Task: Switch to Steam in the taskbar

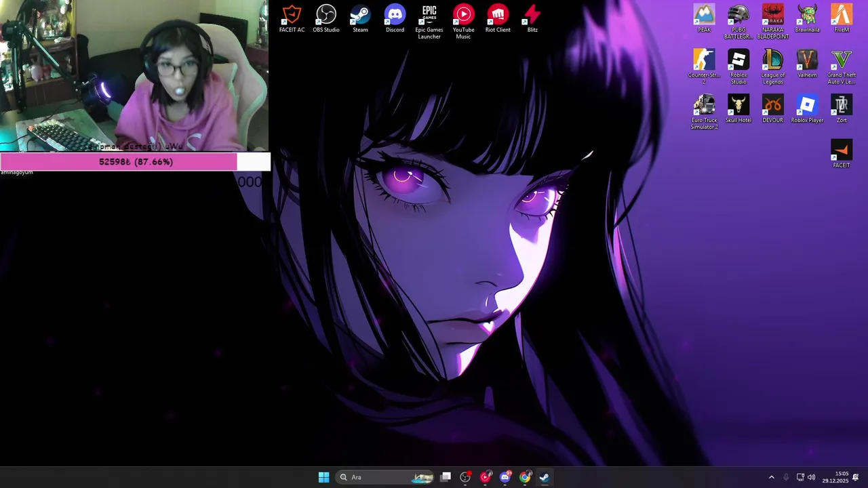Action: point(545,477)
